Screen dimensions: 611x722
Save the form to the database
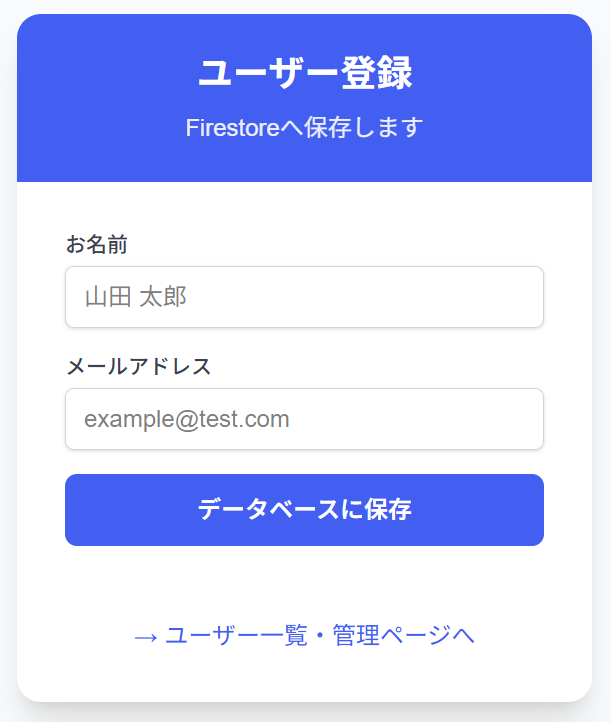(304, 510)
